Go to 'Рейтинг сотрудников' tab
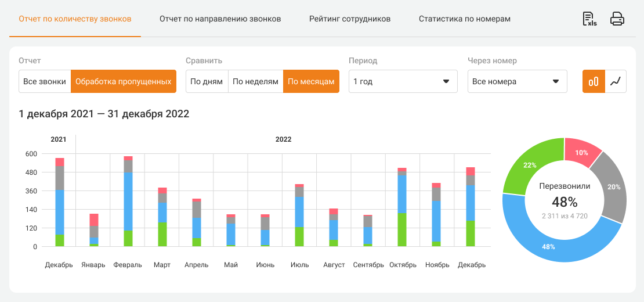Screen dimensions: 644x302 point(350,19)
